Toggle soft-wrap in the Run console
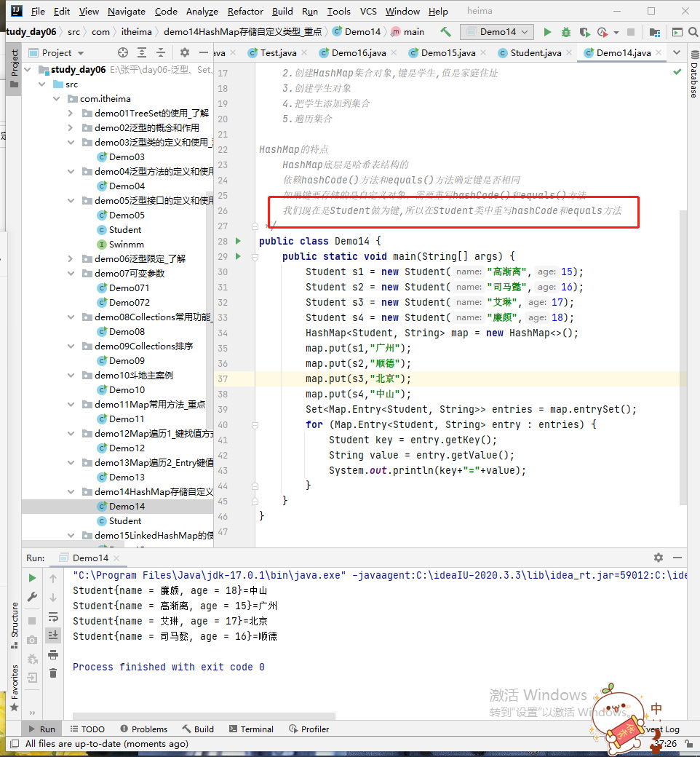Screen dimensions: 700x757 tap(53, 617)
